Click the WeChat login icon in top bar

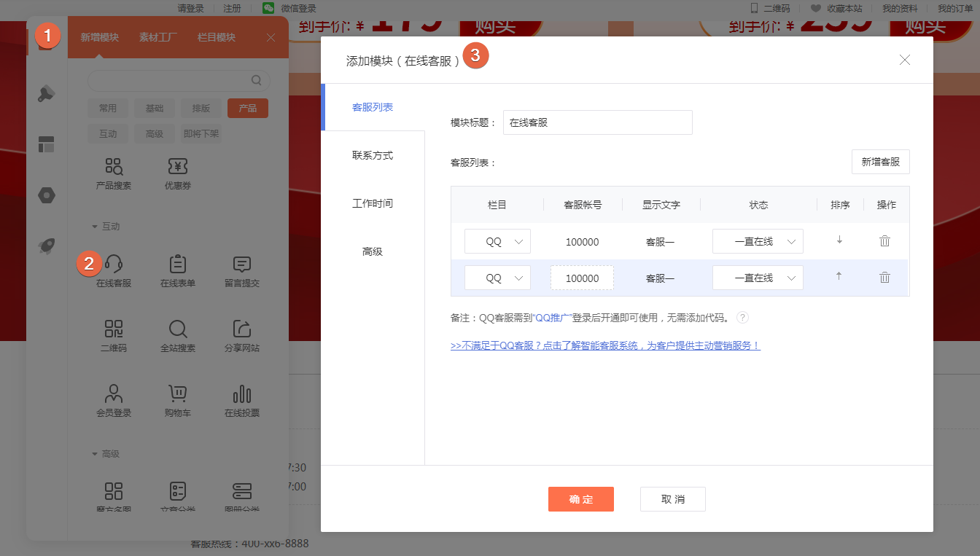(x=268, y=8)
